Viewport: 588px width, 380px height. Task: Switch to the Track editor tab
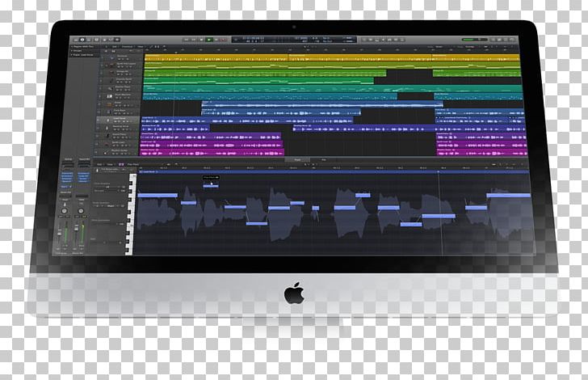click(x=297, y=159)
